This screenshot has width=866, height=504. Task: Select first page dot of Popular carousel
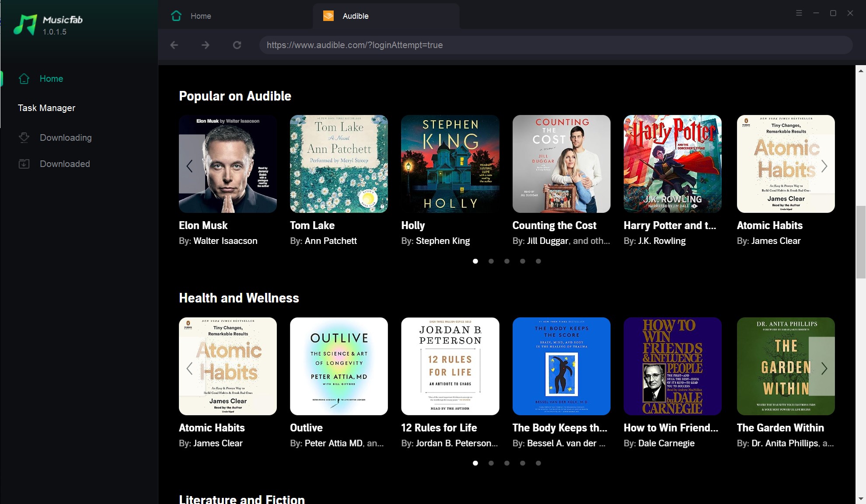(x=475, y=261)
